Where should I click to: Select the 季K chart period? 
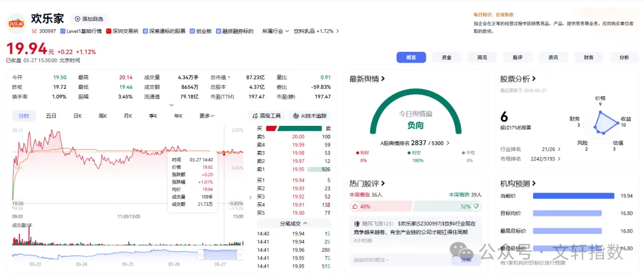point(153,116)
